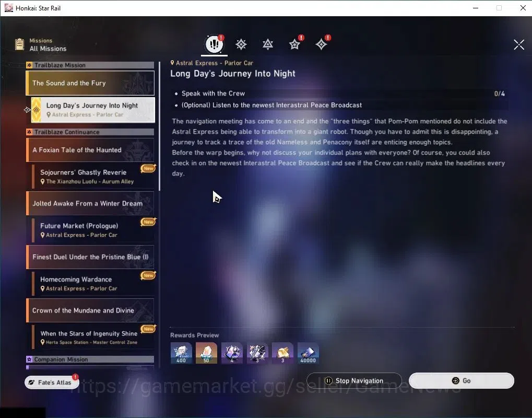Open Finest Duel Under the Pristine Blue (I)
This screenshot has width=532, height=418.
click(x=90, y=257)
